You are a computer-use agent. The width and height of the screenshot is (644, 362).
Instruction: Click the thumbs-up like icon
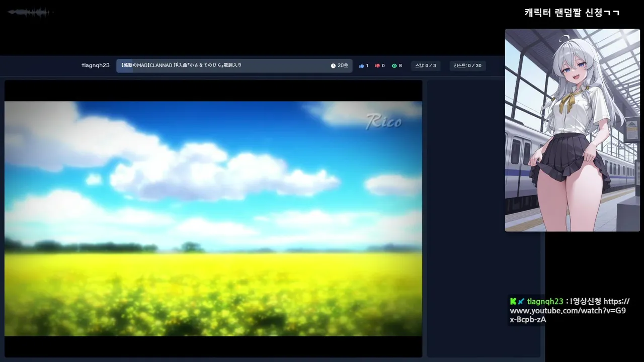[x=361, y=66]
